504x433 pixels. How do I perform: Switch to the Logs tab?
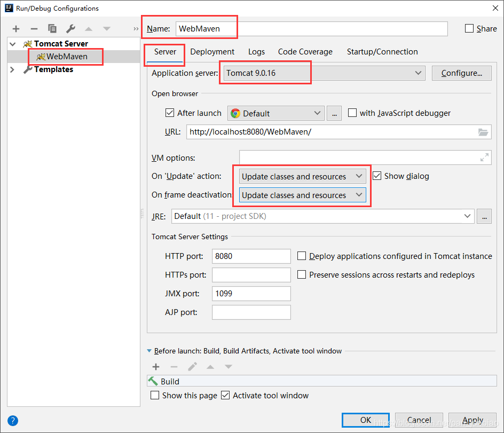256,52
